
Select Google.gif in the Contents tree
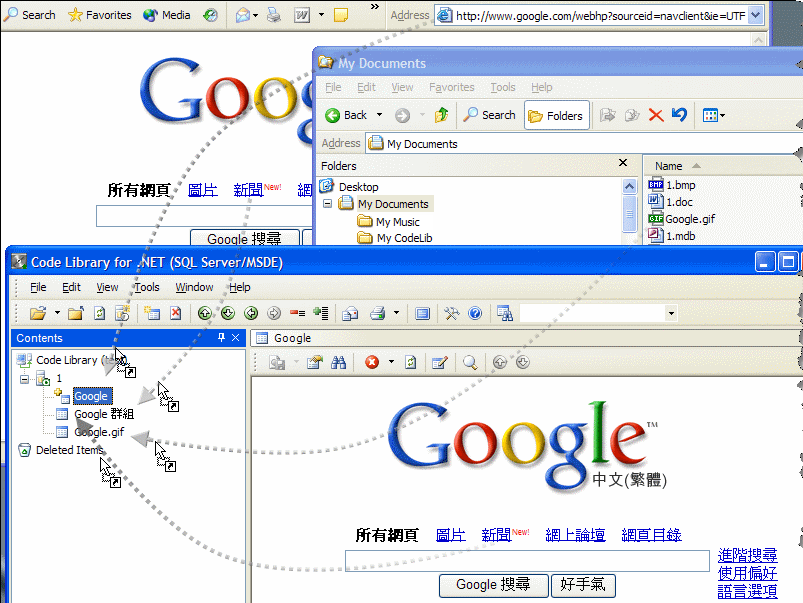tap(99, 432)
